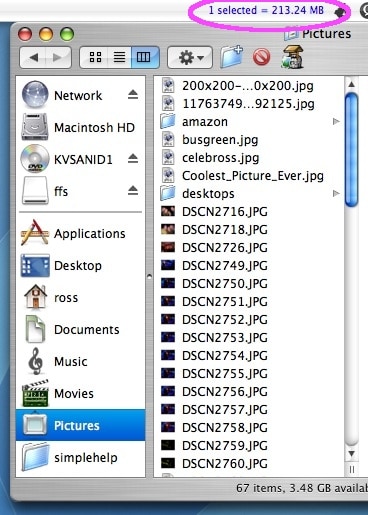Click the blue scrollbar thumb
The image size is (368, 515).
tap(352, 150)
